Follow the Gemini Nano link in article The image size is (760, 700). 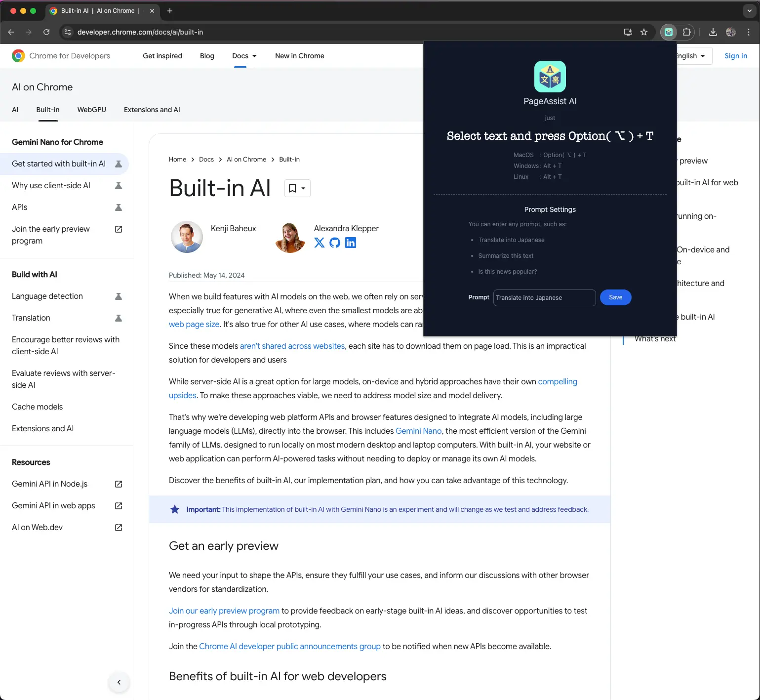click(x=418, y=431)
